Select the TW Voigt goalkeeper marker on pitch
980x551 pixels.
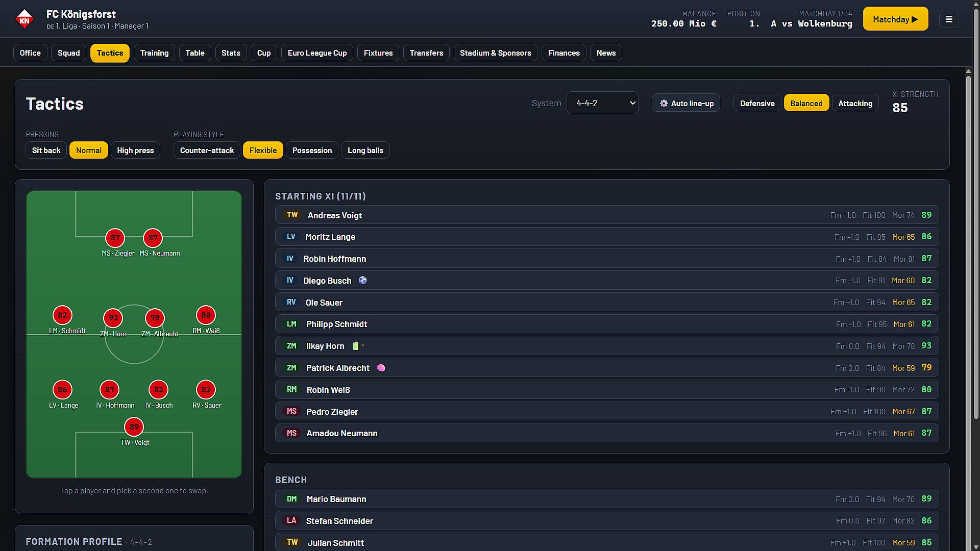[x=134, y=427]
